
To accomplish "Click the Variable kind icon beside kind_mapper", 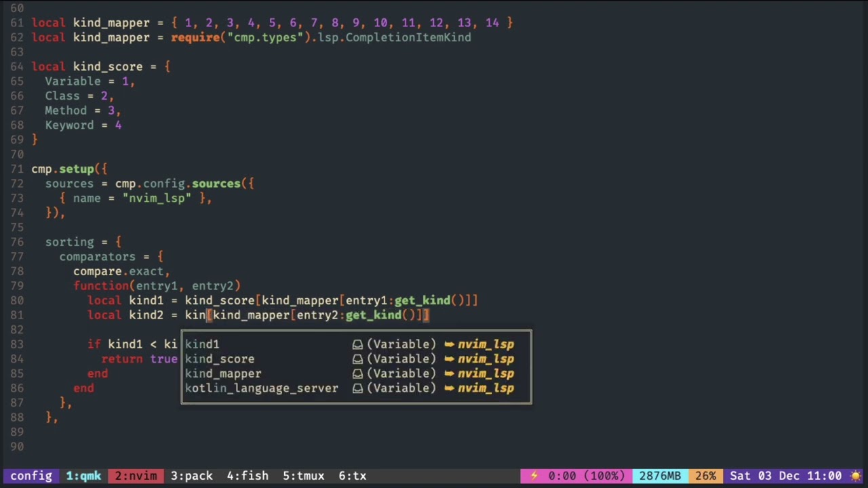I will point(357,373).
